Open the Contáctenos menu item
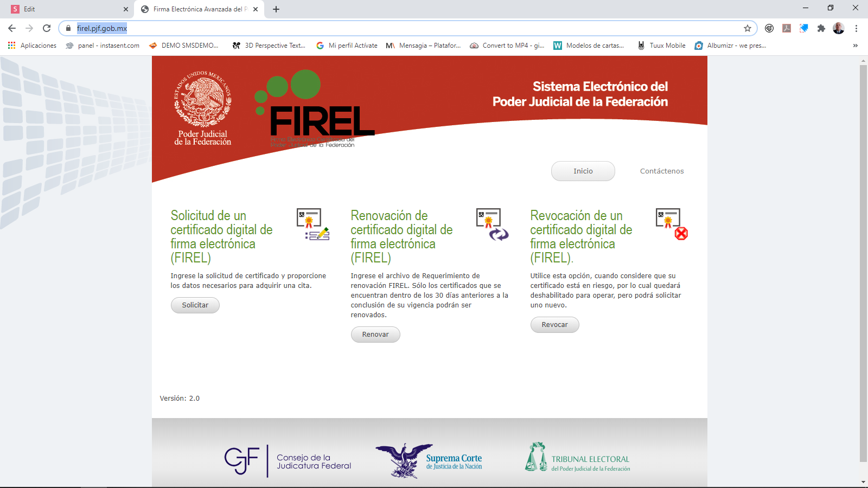868x488 pixels. pyautogui.click(x=662, y=171)
